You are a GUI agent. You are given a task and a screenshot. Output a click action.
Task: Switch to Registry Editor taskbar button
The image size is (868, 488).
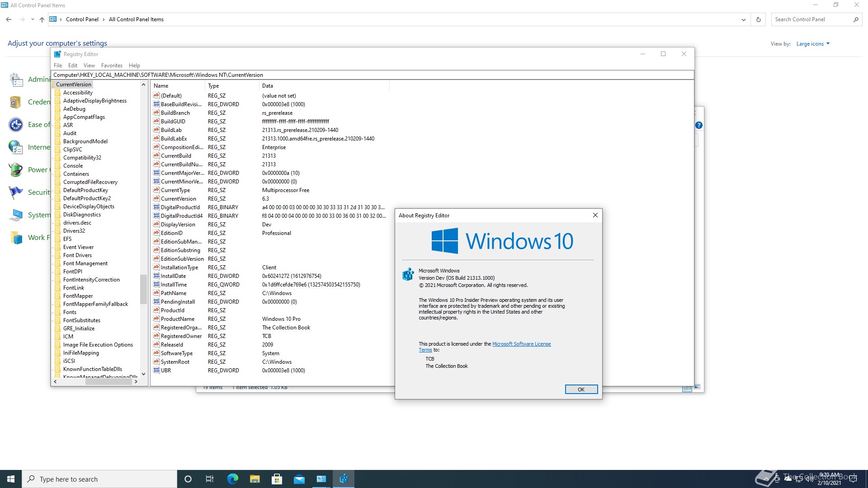(x=344, y=479)
